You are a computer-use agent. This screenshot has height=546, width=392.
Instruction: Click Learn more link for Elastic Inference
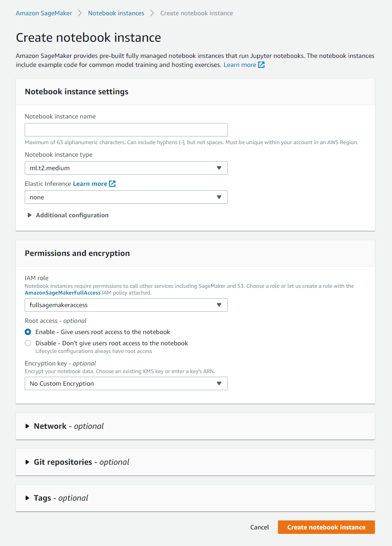[90, 184]
